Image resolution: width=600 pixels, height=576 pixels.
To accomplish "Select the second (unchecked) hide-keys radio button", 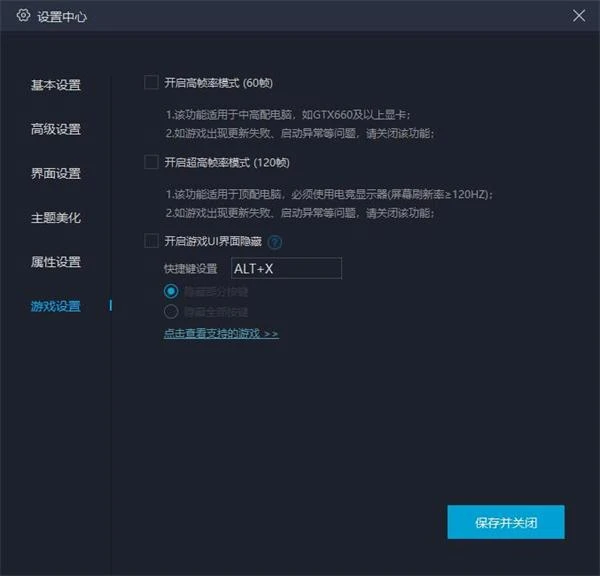I will [x=171, y=312].
